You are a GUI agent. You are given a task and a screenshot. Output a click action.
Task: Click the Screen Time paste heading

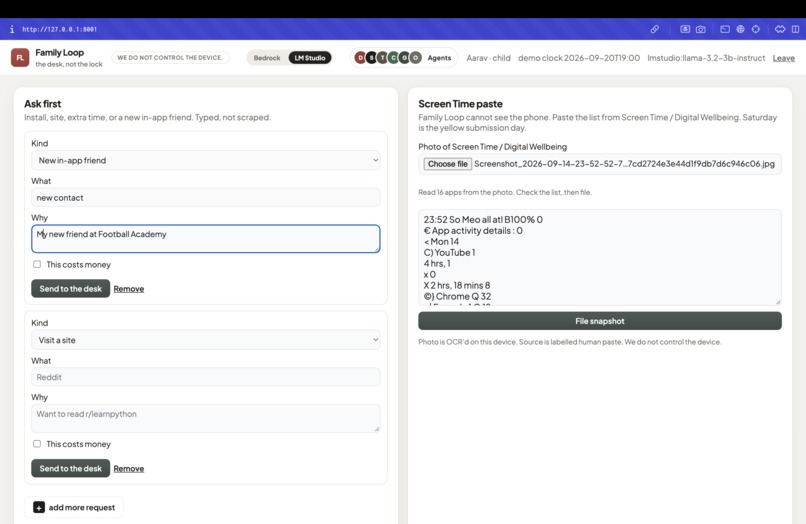(461, 104)
